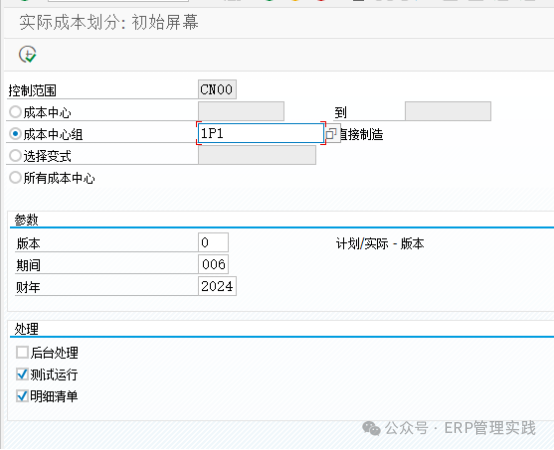Click the 直接制造 description text
The image size is (554, 450).
point(361,135)
